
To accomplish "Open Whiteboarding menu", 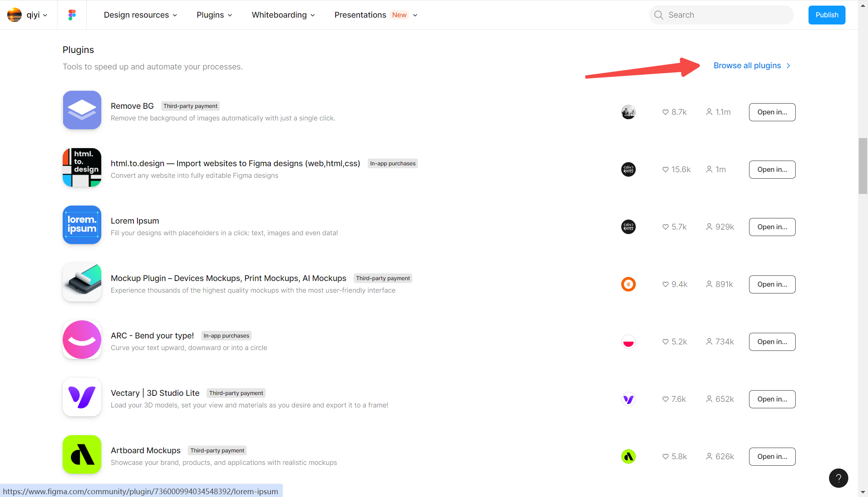I will pyautogui.click(x=279, y=15).
